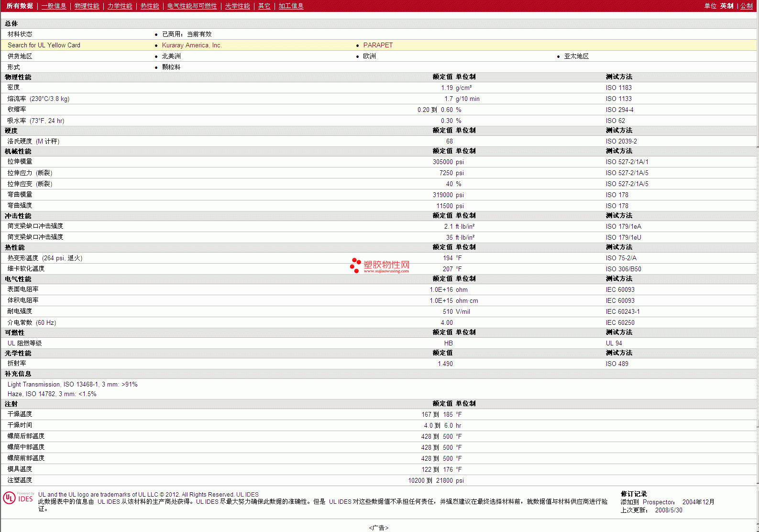
Task: Select the 螺筒后部温度 row label
Action: coord(26,436)
